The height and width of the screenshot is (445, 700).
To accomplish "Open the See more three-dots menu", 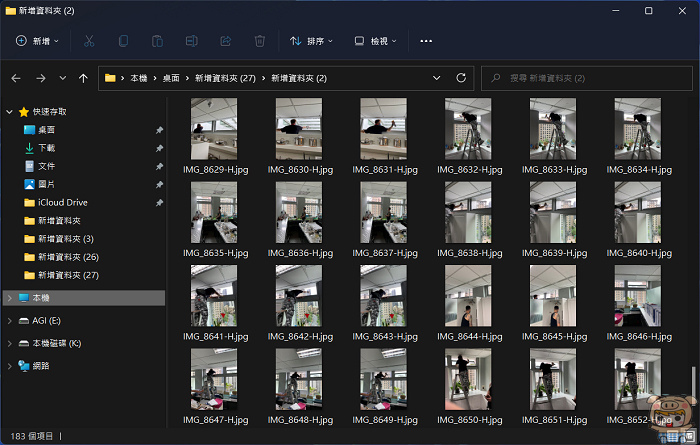I will click(426, 41).
